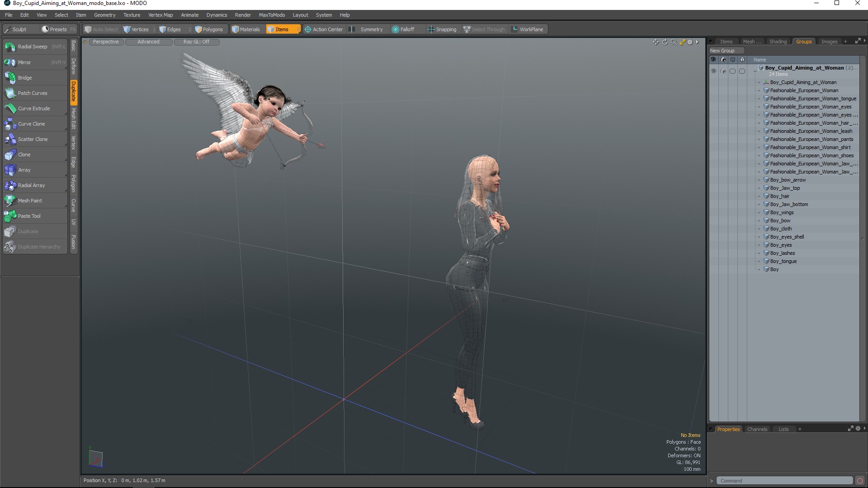Open the Vertex Map menu
This screenshot has width=868, height=488.
point(160,15)
